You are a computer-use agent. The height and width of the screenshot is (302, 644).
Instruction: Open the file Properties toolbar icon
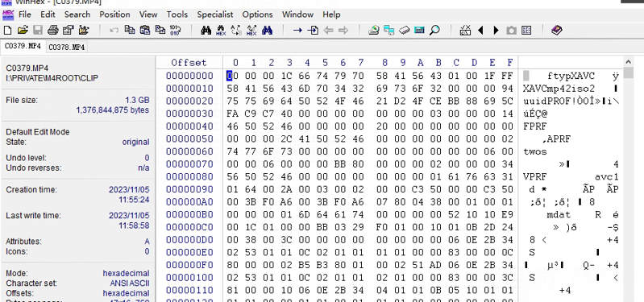68,30
